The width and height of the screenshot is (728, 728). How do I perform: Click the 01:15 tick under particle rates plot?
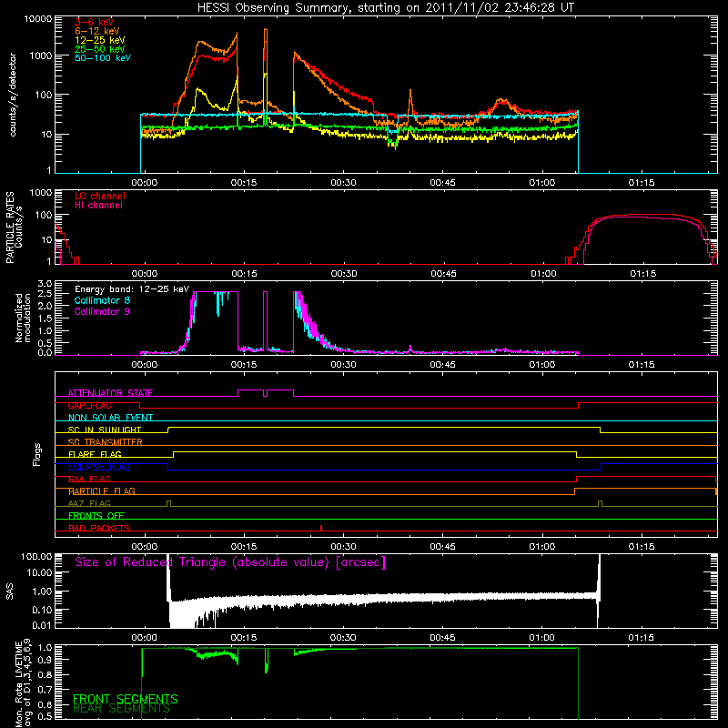pos(642,274)
